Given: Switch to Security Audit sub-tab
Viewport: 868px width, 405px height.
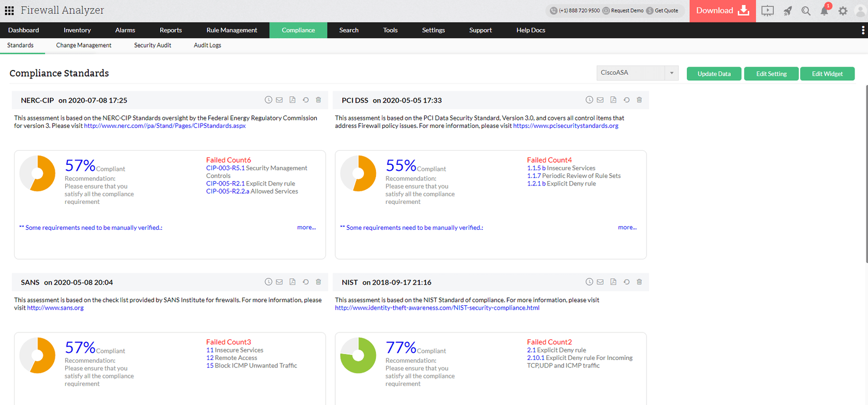Looking at the screenshot, I should coord(152,46).
